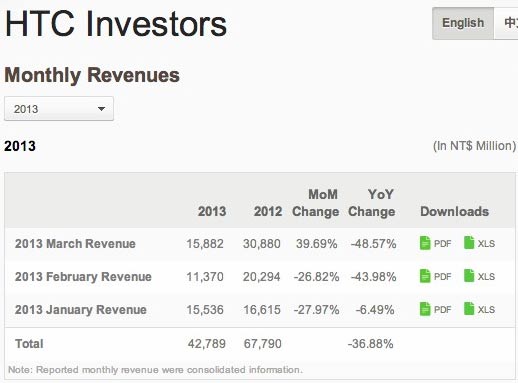Viewport: 518px width, 383px height.
Task: Click the MoM Change column header
Action: 315,203
